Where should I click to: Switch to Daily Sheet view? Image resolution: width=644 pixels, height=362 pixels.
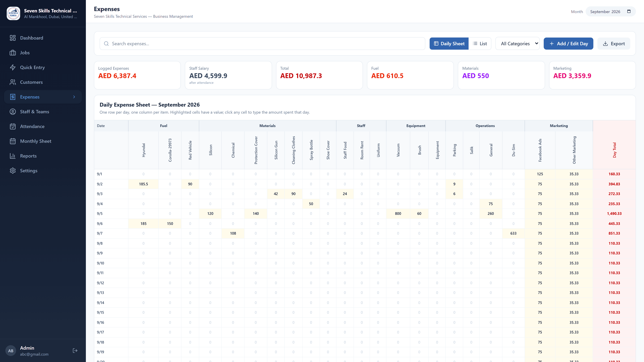[x=449, y=44]
